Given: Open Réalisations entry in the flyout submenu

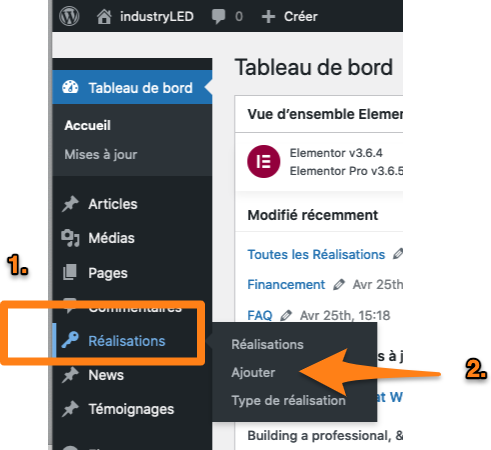Looking at the screenshot, I should coord(267,345).
